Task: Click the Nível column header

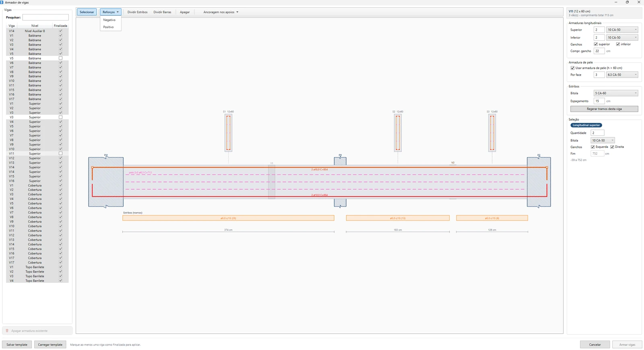Action: (x=35, y=26)
